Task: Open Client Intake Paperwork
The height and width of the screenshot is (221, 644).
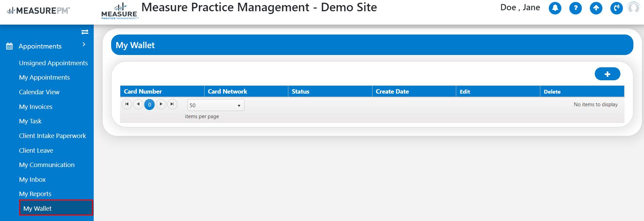Action: (53, 136)
